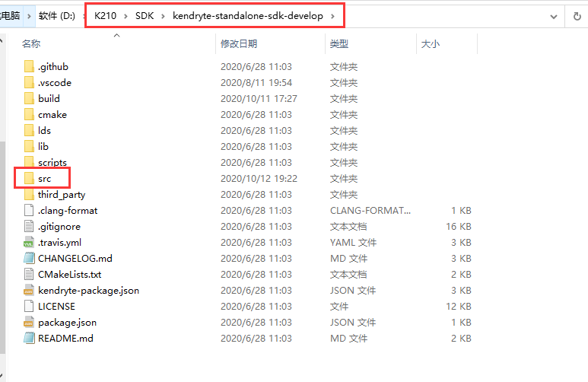Image resolution: width=588 pixels, height=382 pixels.
Task: Sort by 修改日期 column header
Action: (239, 44)
